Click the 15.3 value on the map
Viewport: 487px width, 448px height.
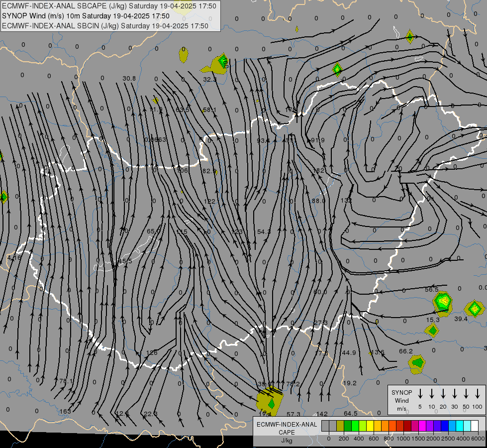433,320
